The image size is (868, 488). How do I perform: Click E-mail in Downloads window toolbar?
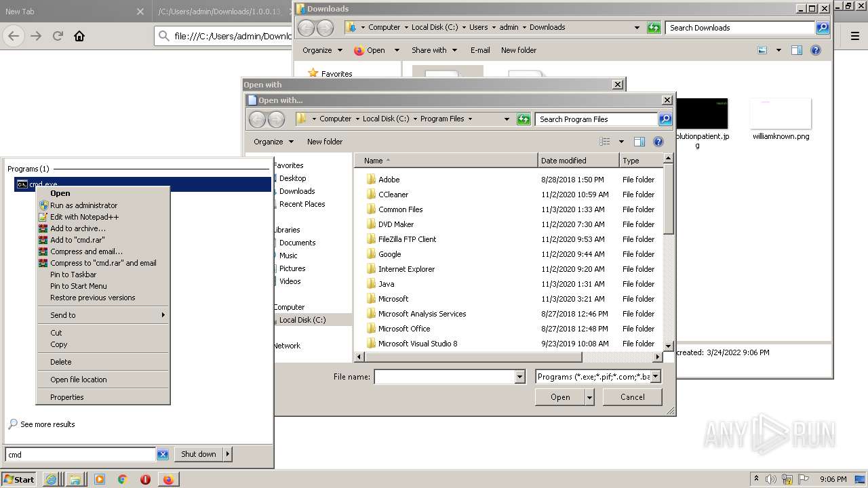point(480,50)
